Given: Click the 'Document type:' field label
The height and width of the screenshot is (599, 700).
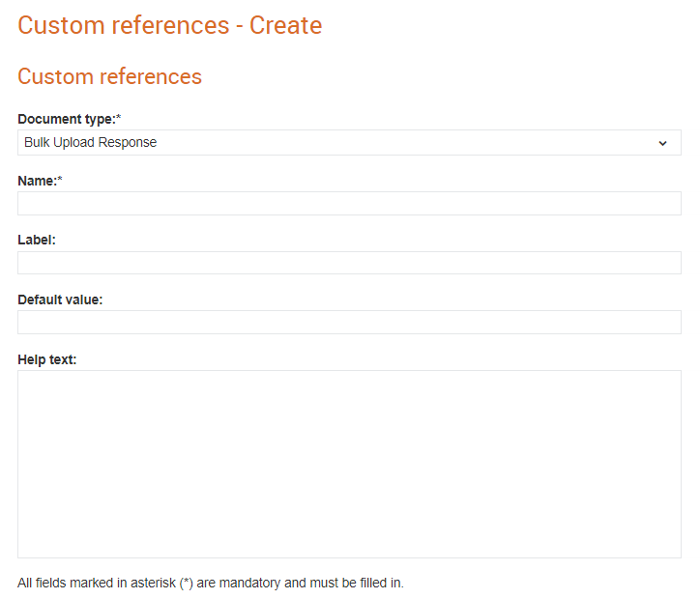Looking at the screenshot, I should click(67, 119).
